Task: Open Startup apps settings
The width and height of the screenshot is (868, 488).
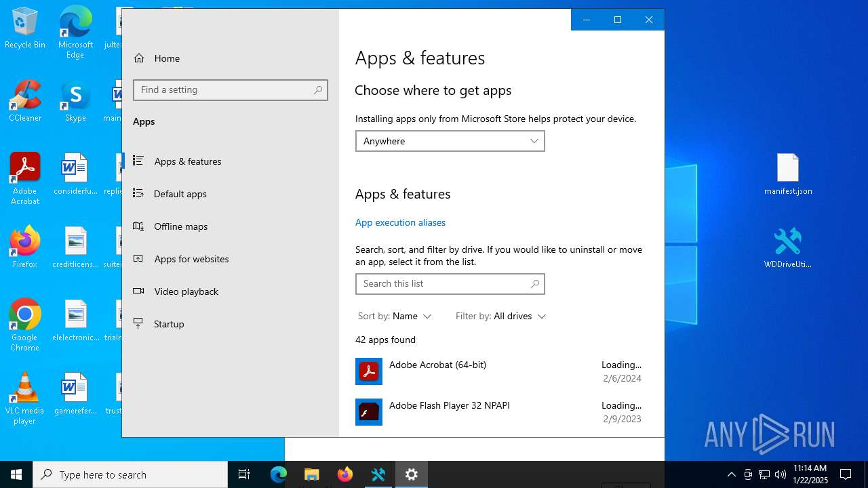Action: point(169,324)
